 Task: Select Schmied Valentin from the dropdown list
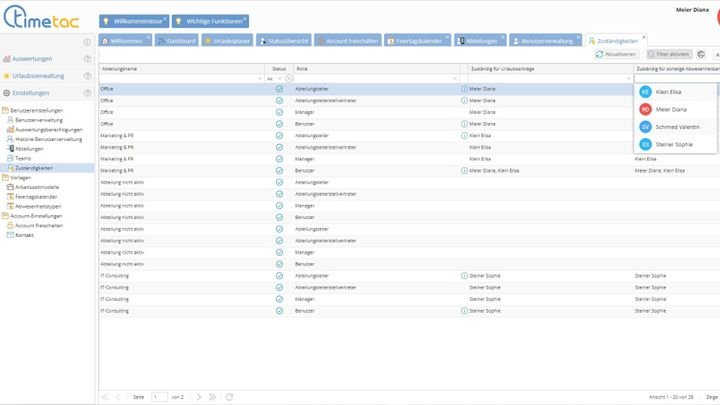click(676, 127)
